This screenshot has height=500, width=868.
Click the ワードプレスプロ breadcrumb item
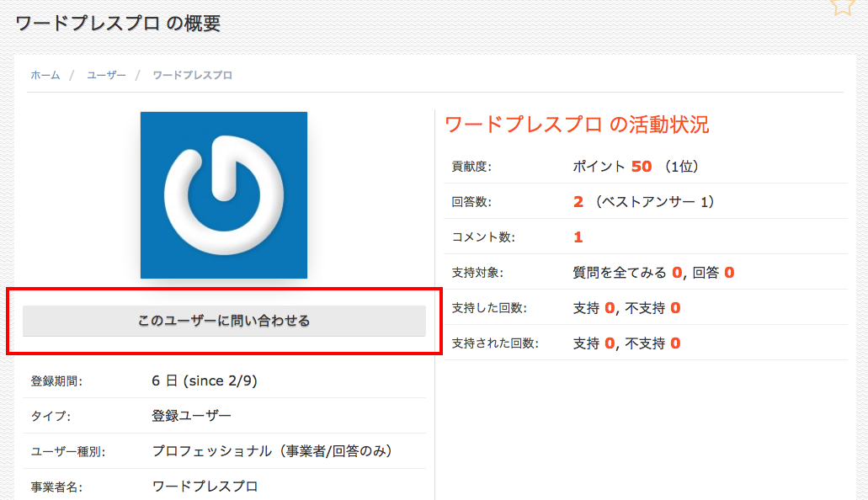tap(192, 75)
